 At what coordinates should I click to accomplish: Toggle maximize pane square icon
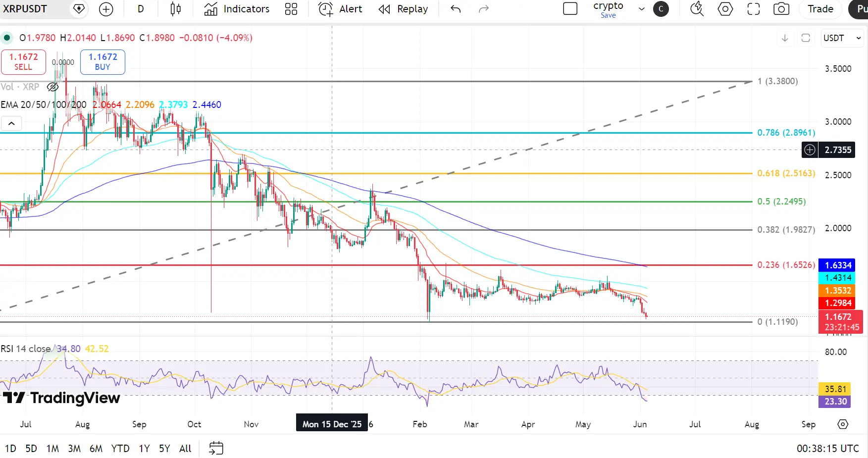[x=806, y=38]
